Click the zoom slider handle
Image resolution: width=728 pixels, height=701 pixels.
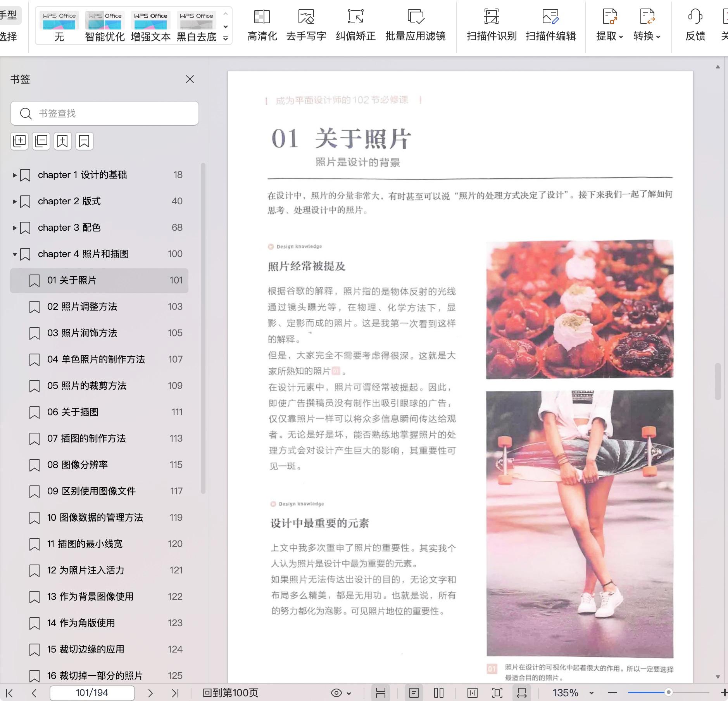668,692
